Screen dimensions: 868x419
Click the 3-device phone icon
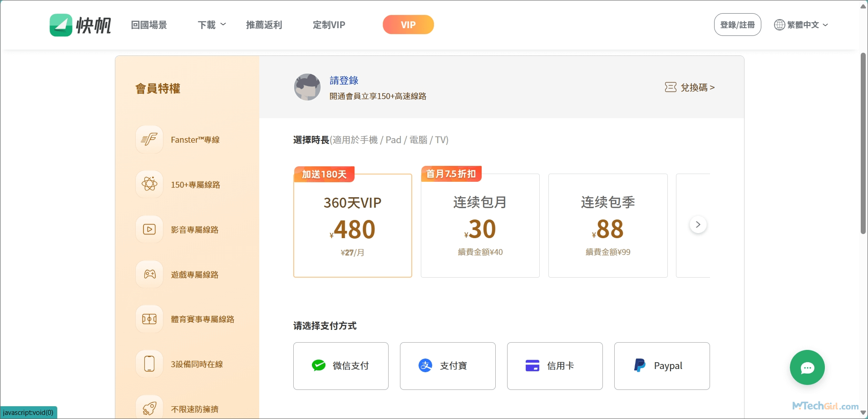click(x=149, y=364)
